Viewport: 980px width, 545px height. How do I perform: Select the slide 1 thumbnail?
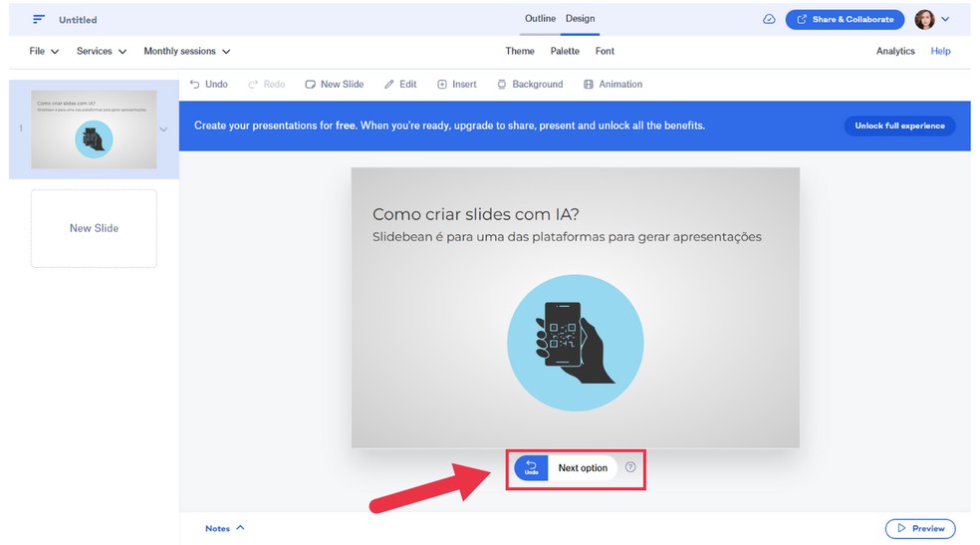click(x=94, y=130)
